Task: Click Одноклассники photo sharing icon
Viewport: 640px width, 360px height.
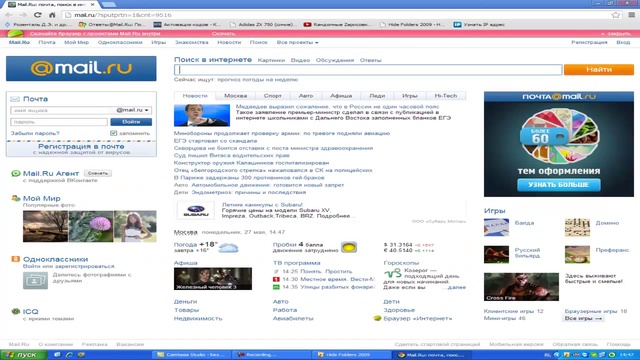Action: click(35, 280)
